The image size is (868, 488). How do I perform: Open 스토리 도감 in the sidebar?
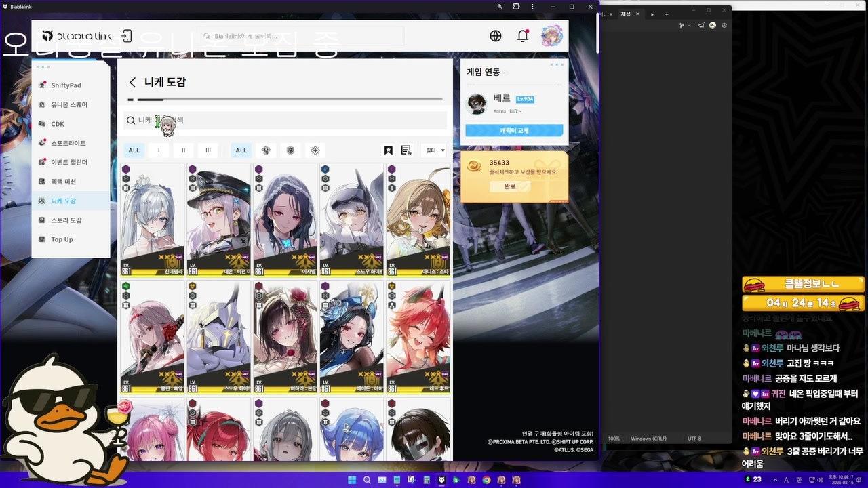click(71, 220)
